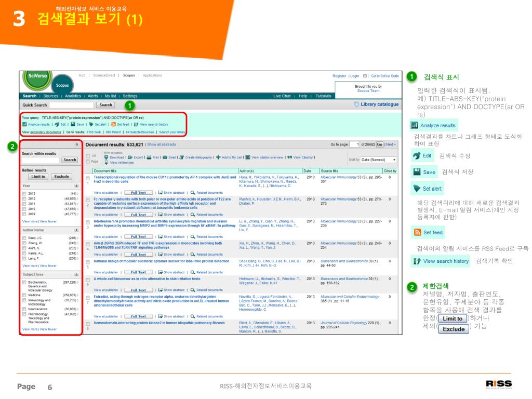Open the Sources menu in the teal navigation bar
532x399 pixels.
[51, 96]
